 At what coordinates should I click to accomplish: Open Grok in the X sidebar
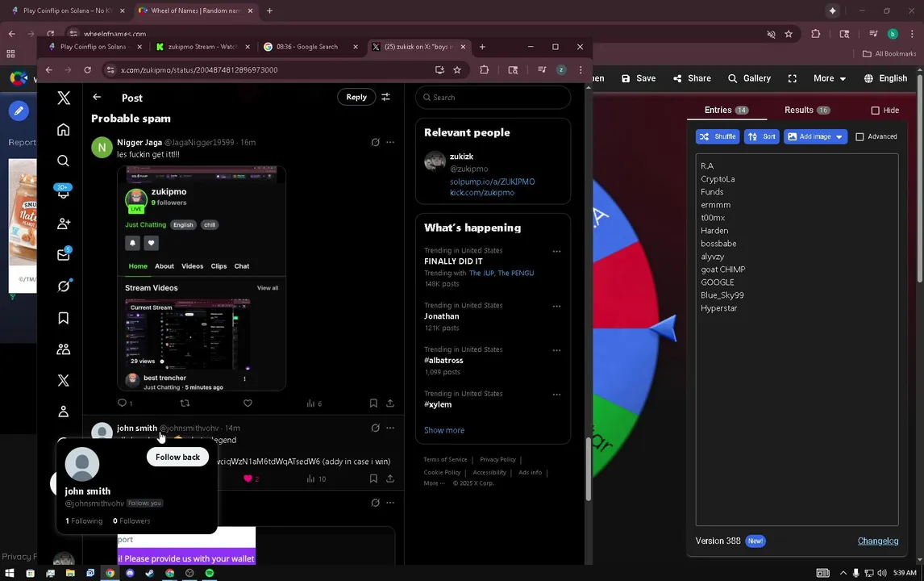coord(63,286)
